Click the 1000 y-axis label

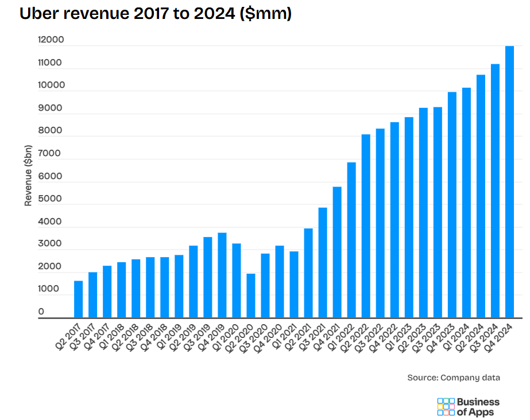click(48, 289)
